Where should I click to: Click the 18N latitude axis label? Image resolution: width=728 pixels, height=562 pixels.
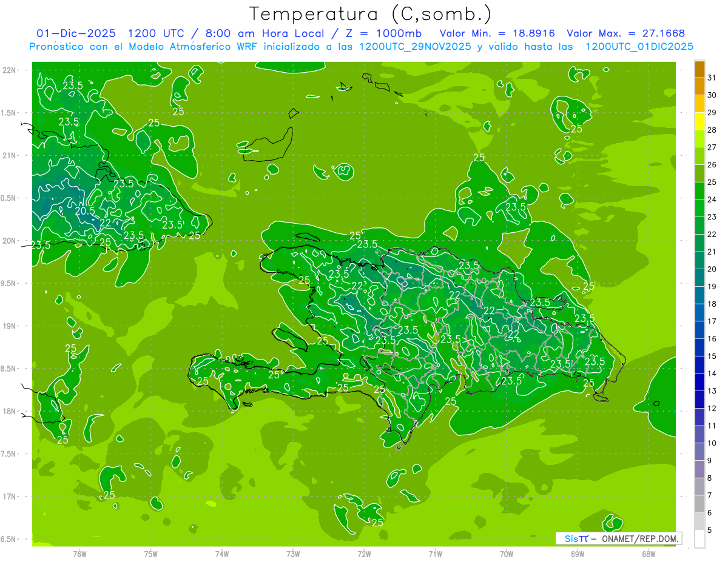click(x=10, y=411)
